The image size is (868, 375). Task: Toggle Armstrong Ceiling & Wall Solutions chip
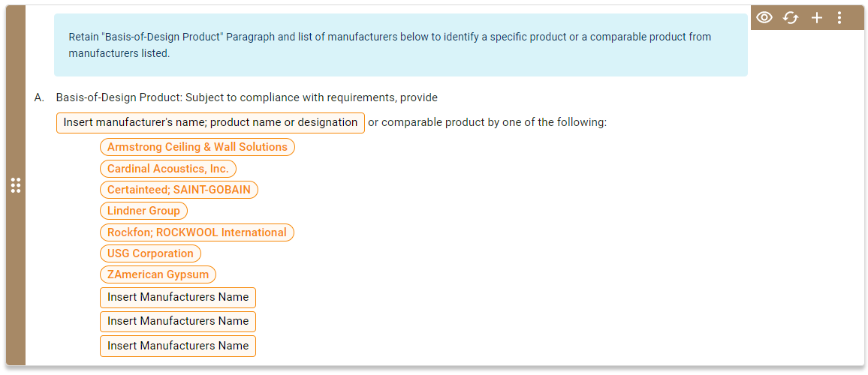point(197,147)
